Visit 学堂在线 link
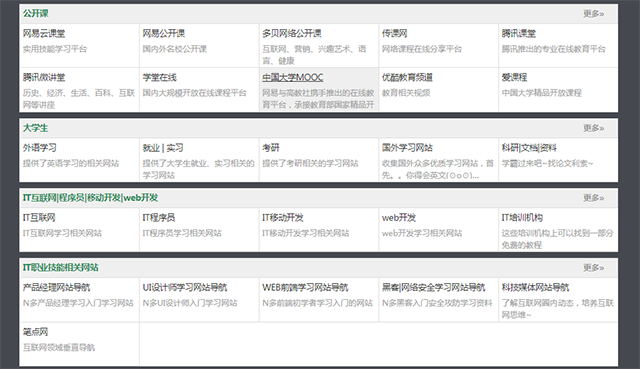The height and width of the screenshot is (369, 640). coord(159,78)
